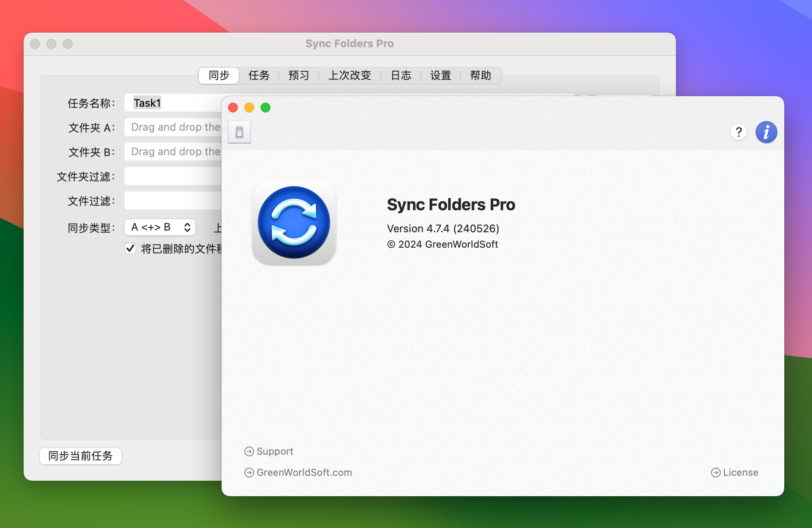Click the switch toolbar icon in About window
Screen dimensions: 812x528
[239, 132]
